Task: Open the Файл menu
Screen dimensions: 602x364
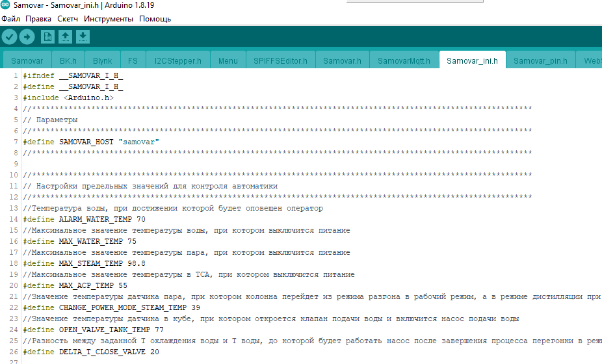Action: pos(10,19)
